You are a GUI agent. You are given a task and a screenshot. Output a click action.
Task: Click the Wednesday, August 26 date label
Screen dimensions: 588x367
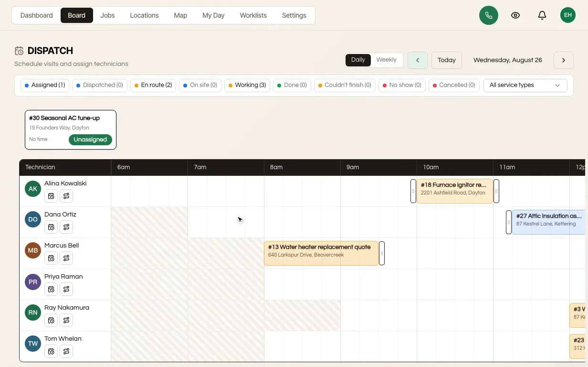click(508, 60)
